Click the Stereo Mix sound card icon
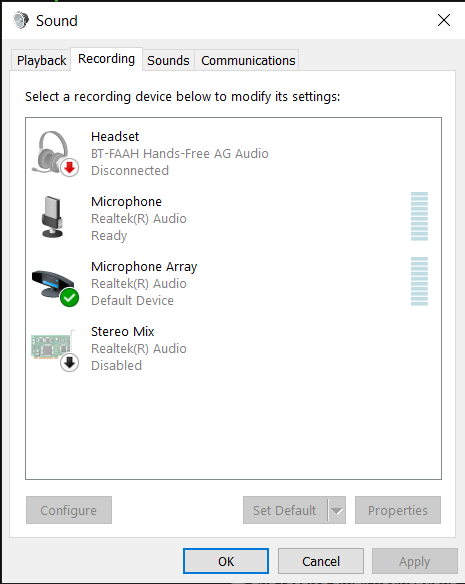The width and height of the screenshot is (465, 584). [54, 349]
